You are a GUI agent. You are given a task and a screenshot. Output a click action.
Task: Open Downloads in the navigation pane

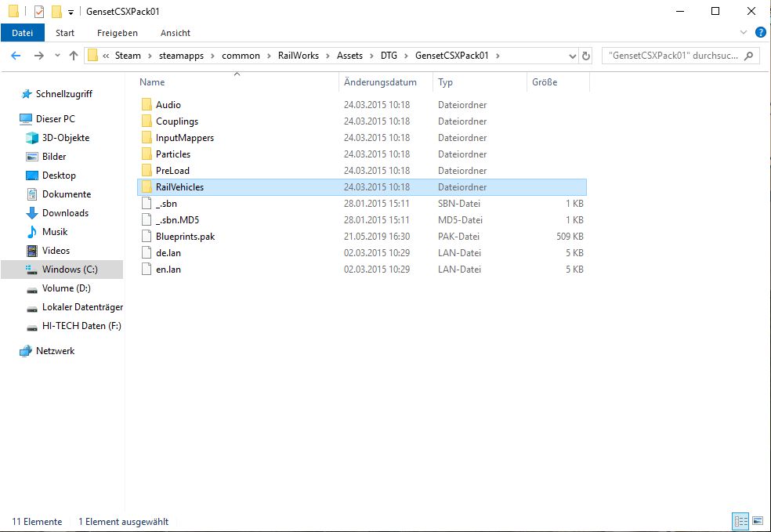65,213
